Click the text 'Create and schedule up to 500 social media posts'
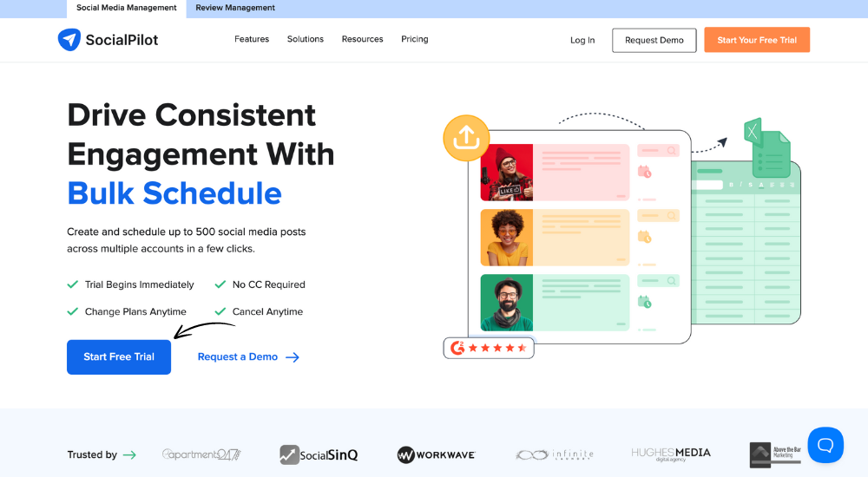This screenshot has height=477, width=868. (x=187, y=232)
